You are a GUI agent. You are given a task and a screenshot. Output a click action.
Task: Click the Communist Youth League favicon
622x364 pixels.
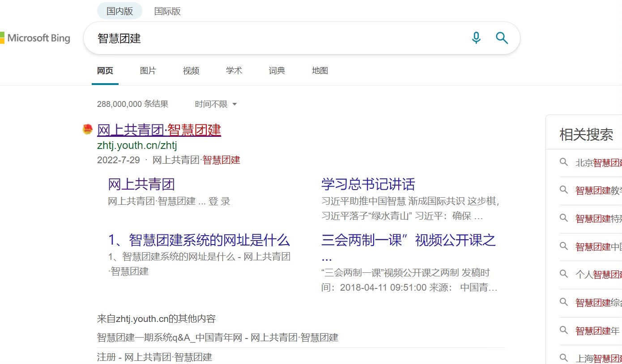tap(87, 130)
